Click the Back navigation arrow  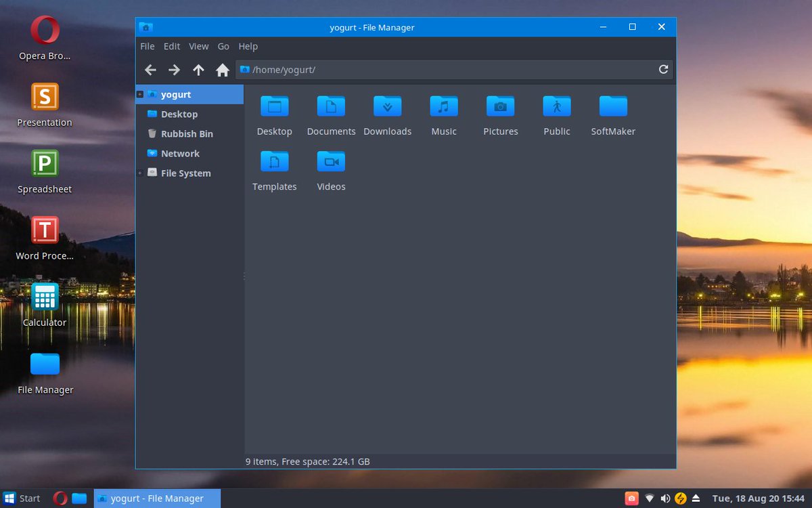[x=150, y=70]
